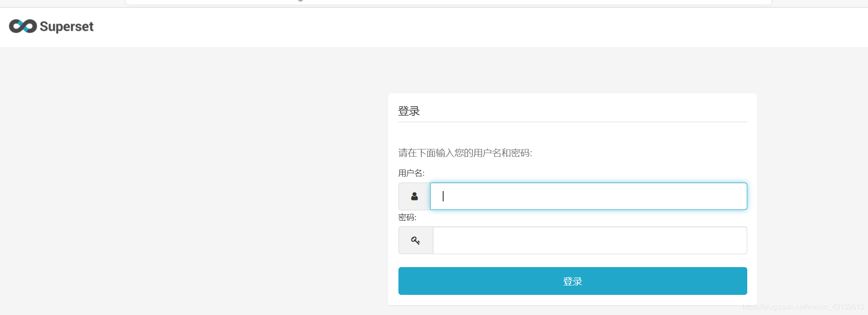The height and width of the screenshot is (315, 868).
Task: Focus the 用户名 username input field
Action: (x=588, y=196)
